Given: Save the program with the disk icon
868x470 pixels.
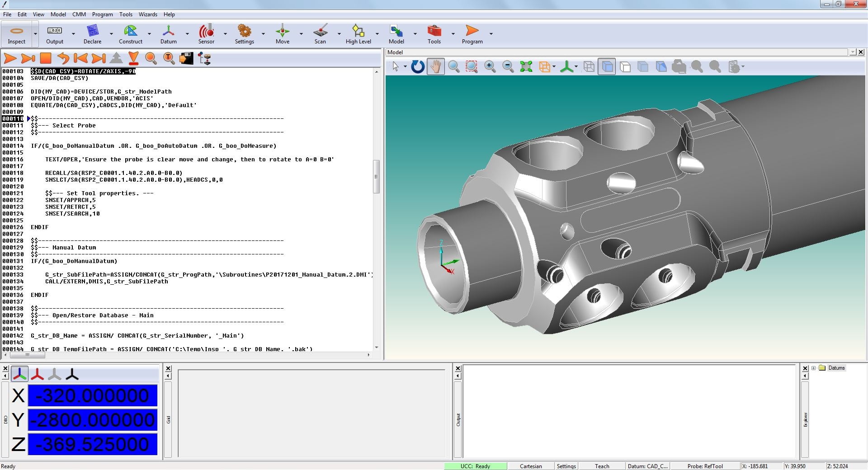Looking at the screenshot, I should point(187,58).
